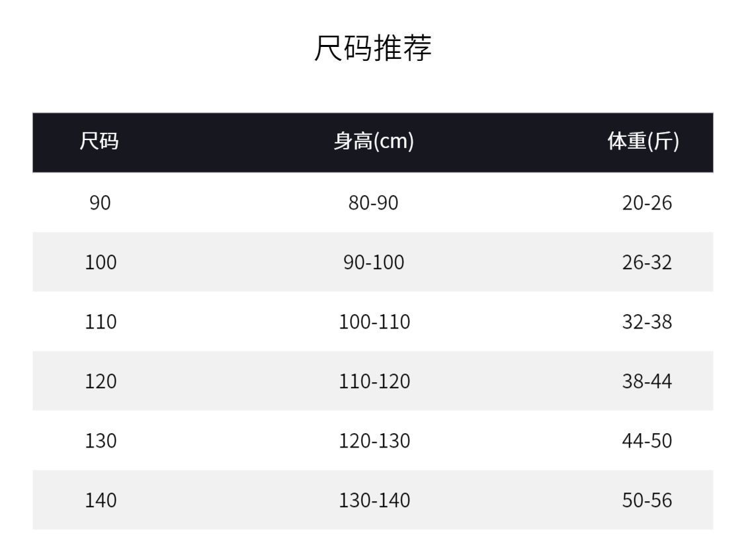
Task: Select the 90-100 height value
Action: click(x=374, y=262)
